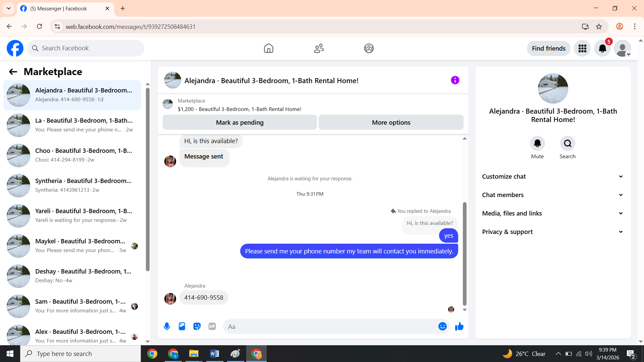The image size is (644, 362).
Task: Mute this conversation
Action: [x=537, y=143]
